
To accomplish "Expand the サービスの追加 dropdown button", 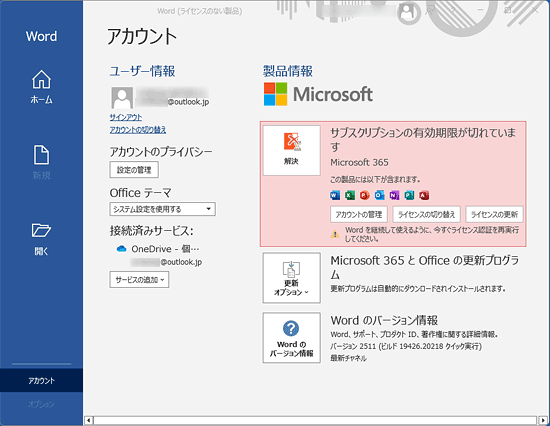I will coord(139,280).
